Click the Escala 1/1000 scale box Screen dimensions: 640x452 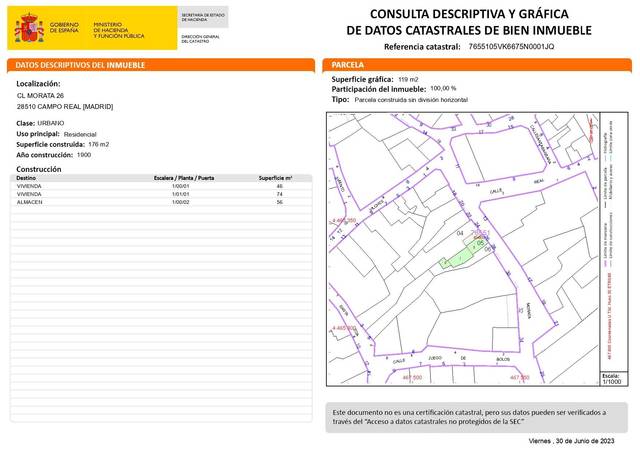click(611, 378)
